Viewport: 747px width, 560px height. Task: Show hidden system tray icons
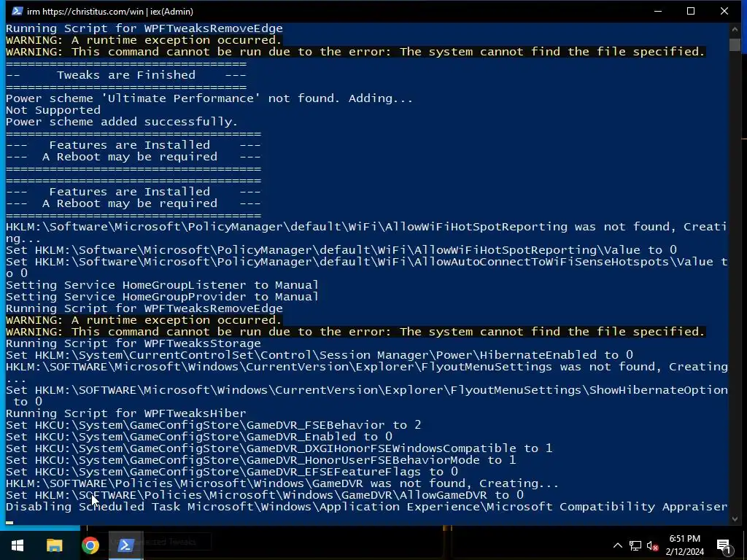[617, 545]
